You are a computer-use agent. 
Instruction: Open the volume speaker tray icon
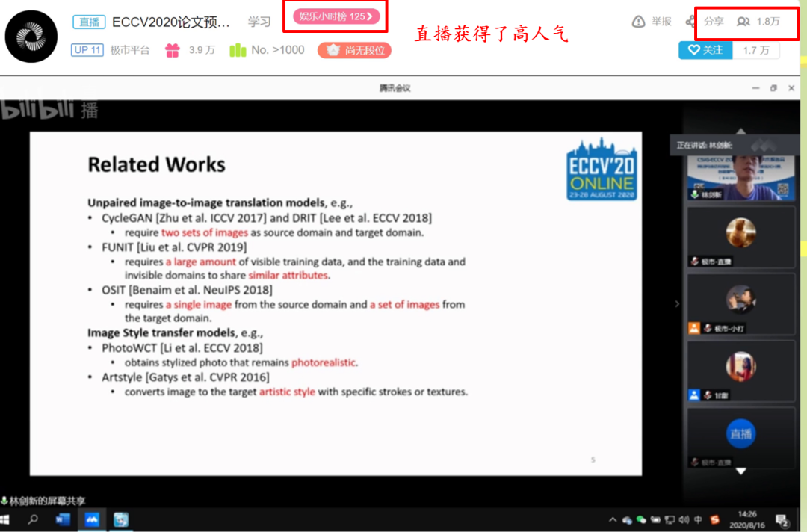(684, 519)
